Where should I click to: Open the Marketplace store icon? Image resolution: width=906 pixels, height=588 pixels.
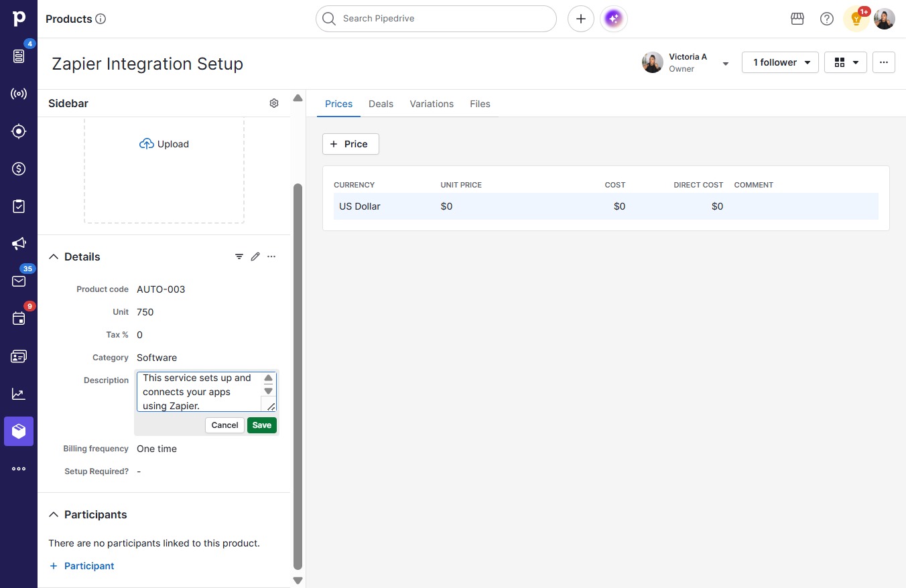[x=797, y=19]
